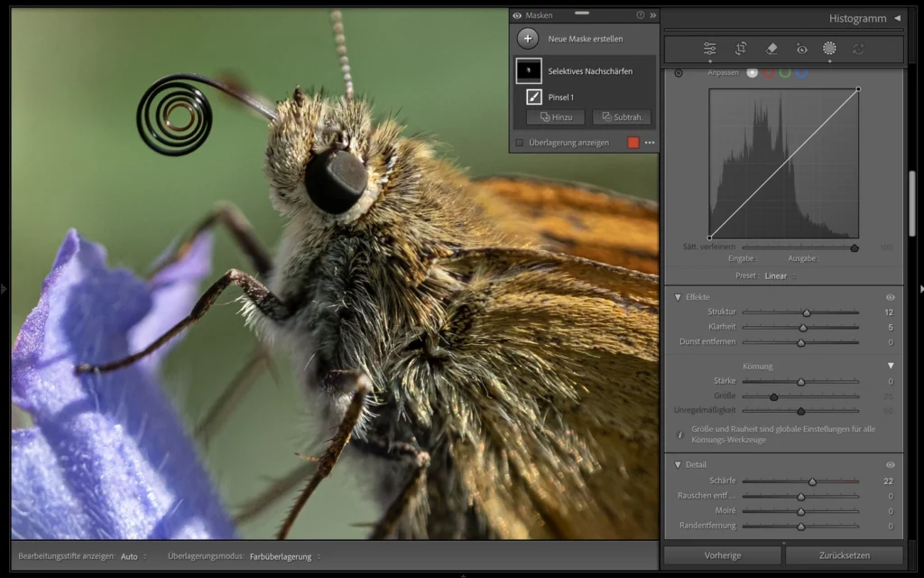Enable the Überlagerung anzeigen checkbox

tap(519, 143)
